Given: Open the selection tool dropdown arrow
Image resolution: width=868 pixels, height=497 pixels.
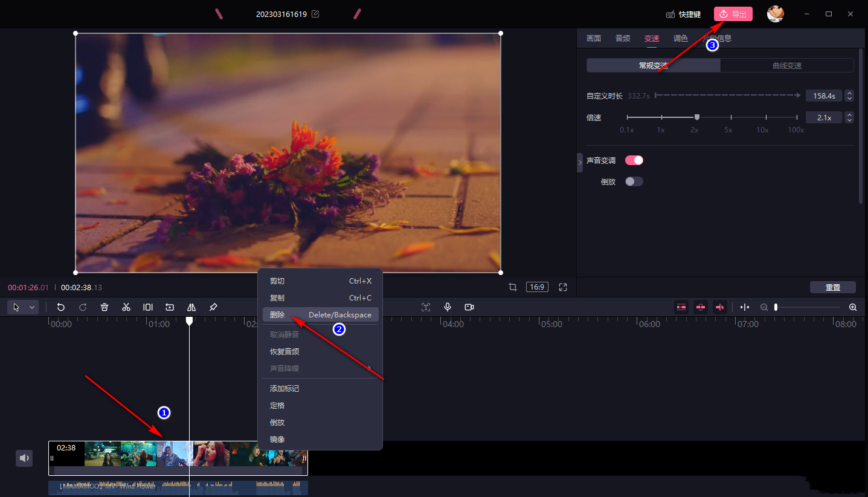Looking at the screenshot, I should pos(32,307).
